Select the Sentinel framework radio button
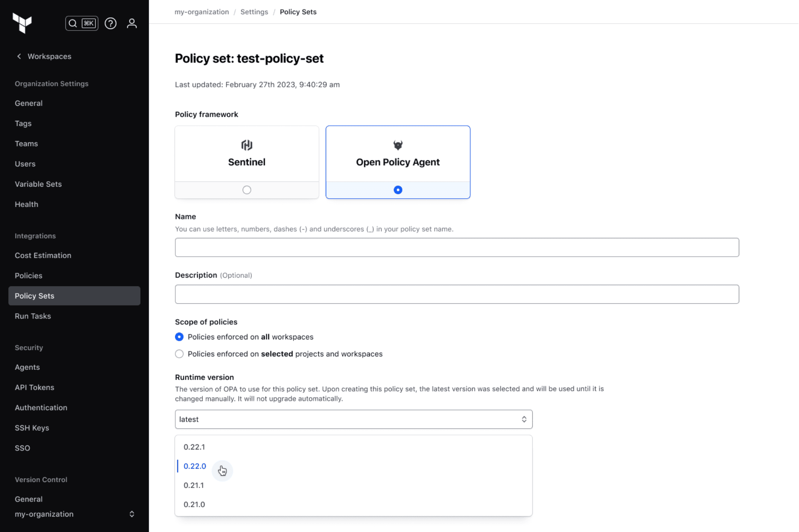 [247, 190]
